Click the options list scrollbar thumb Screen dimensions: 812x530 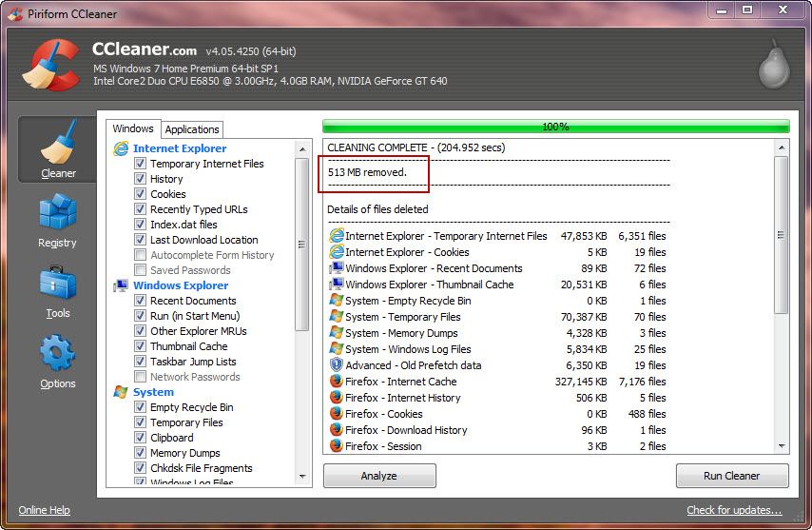302,244
